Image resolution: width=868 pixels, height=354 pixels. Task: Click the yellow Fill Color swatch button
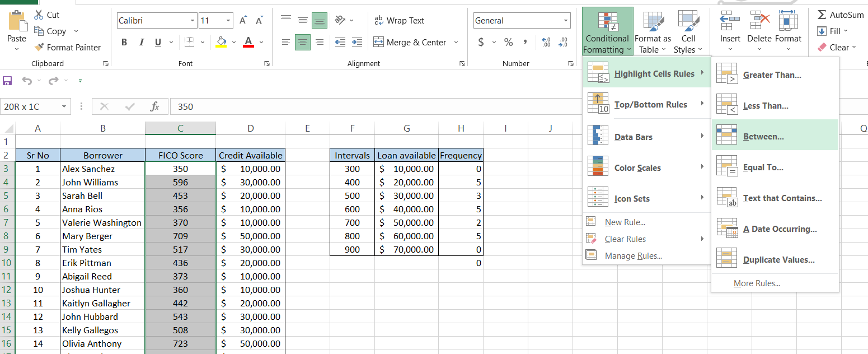pyautogui.click(x=221, y=43)
